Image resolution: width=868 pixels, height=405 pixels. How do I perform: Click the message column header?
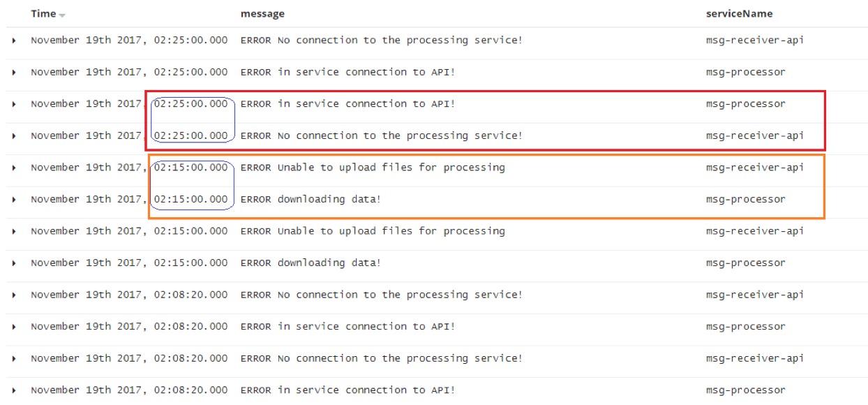[262, 14]
